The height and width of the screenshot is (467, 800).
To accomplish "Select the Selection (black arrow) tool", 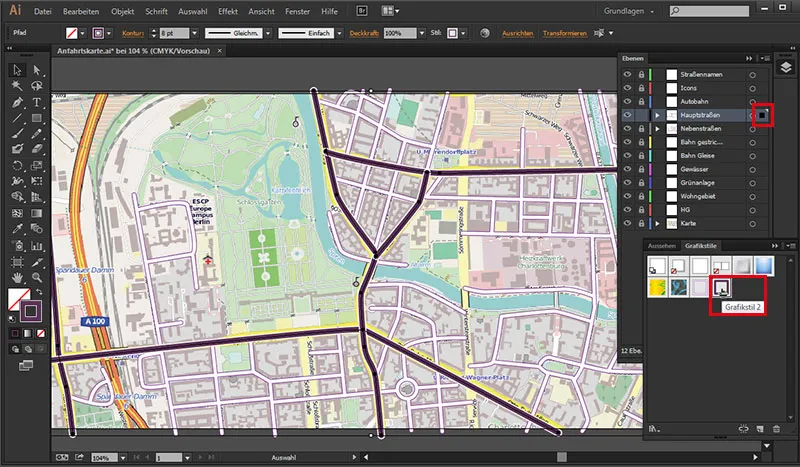I will (x=17, y=70).
